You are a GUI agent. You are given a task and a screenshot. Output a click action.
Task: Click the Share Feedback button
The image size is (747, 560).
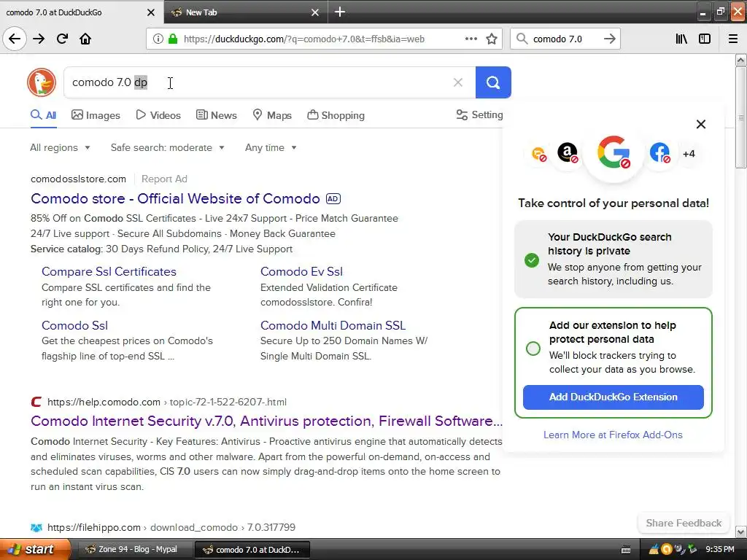pos(684,523)
